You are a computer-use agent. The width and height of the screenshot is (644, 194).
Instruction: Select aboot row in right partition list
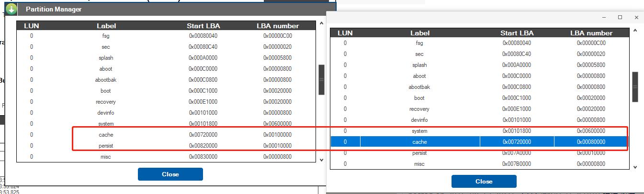[480, 76]
